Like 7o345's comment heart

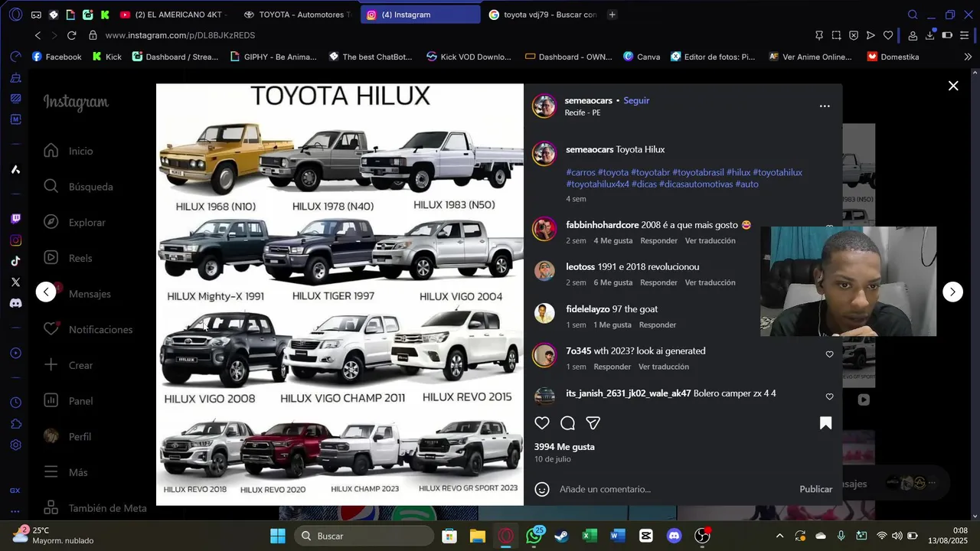point(829,354)
